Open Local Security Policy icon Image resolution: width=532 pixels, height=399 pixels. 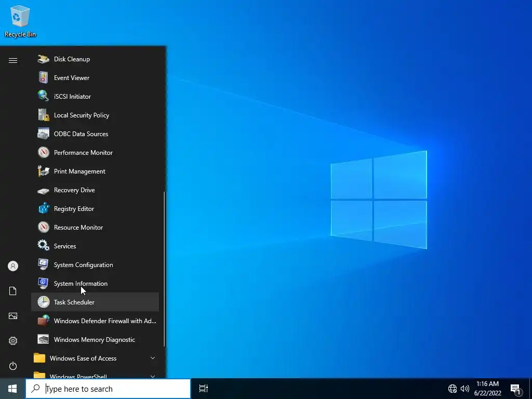point(44,115)
